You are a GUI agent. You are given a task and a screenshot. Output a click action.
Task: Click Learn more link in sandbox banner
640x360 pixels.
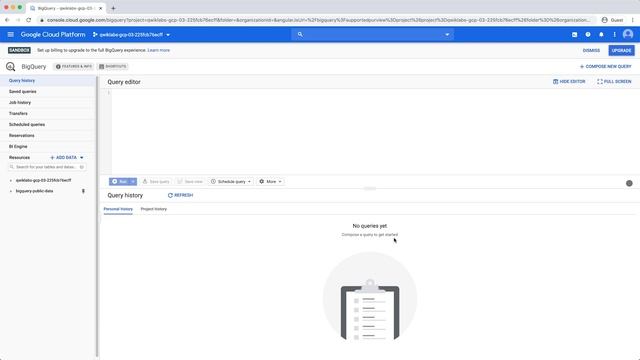pos(159,50)
